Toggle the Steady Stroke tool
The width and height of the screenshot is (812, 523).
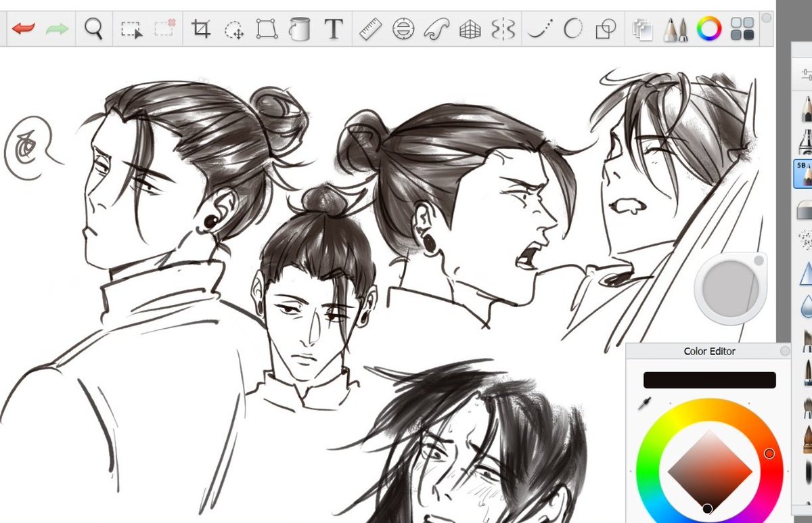click(x=541, y=29)
